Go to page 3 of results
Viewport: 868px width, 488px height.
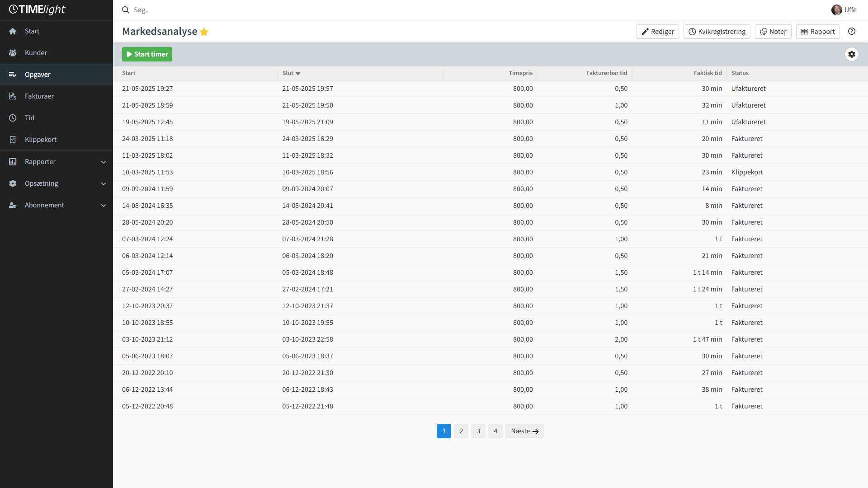click(x=478, y=431)
